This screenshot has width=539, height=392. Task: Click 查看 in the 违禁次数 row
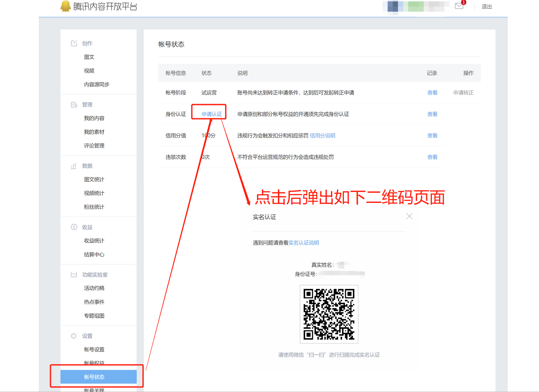tap(432, 157)
